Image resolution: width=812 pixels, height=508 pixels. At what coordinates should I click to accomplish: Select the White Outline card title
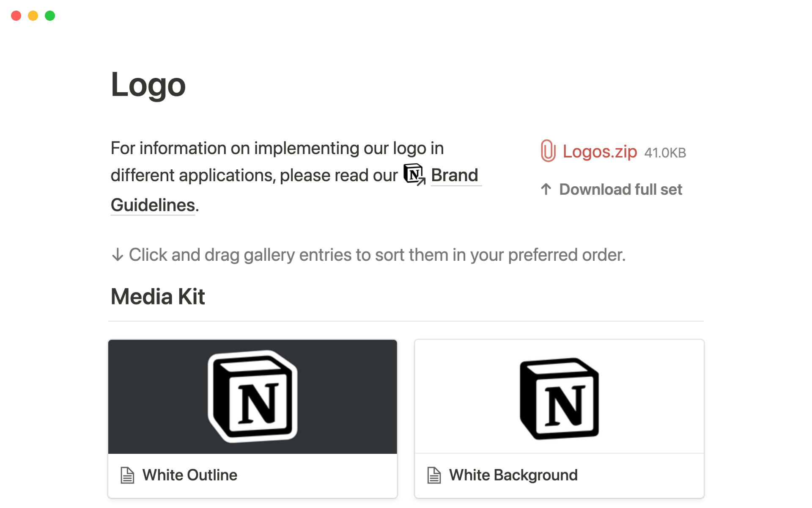coord(190,475)
